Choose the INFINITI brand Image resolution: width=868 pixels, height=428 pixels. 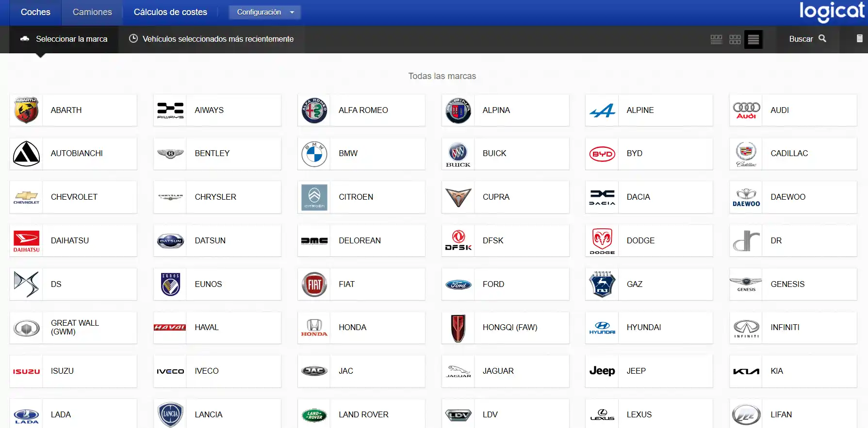coord(793,328)
